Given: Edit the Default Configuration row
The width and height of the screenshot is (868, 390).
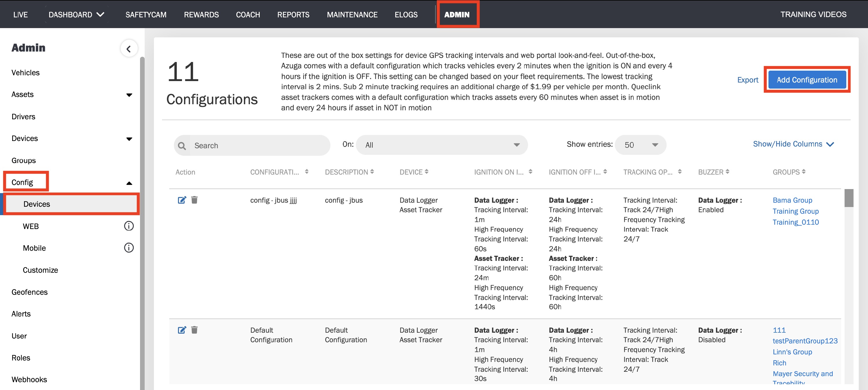Looking at the screenshot, I should tap(182, 330).
